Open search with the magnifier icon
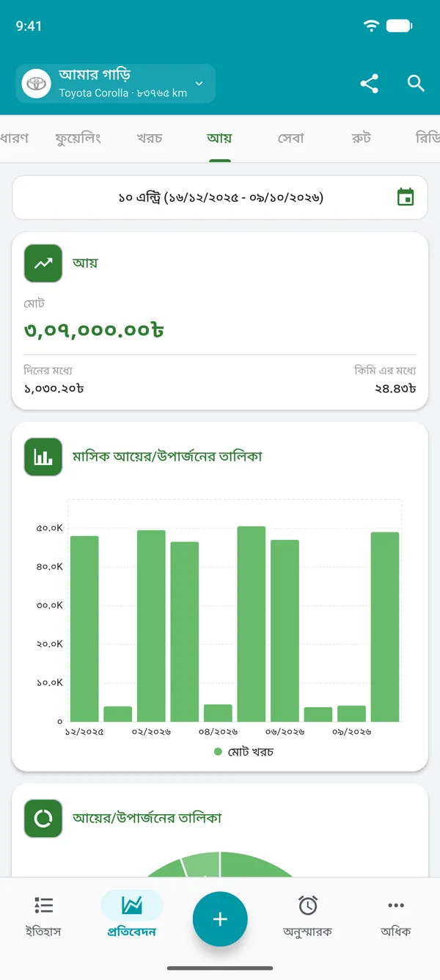This screenshot has width=440, height=980. click(416, 84)
